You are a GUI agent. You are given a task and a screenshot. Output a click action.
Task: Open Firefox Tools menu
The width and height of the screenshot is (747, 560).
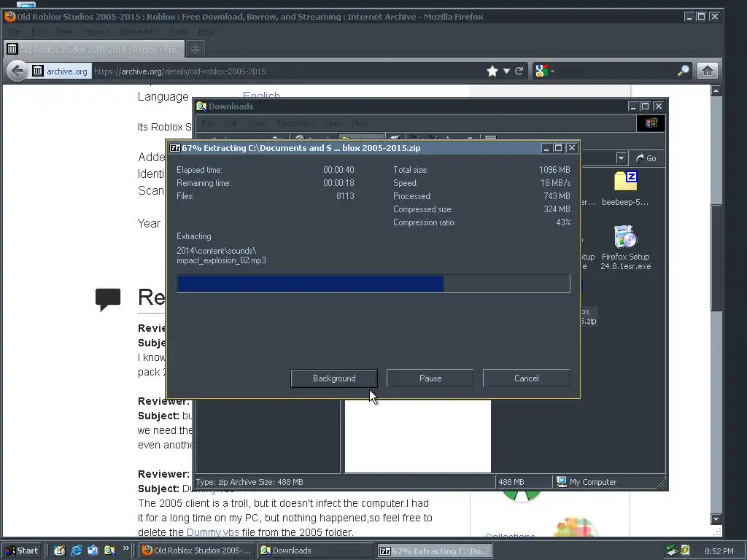(178, 31)
